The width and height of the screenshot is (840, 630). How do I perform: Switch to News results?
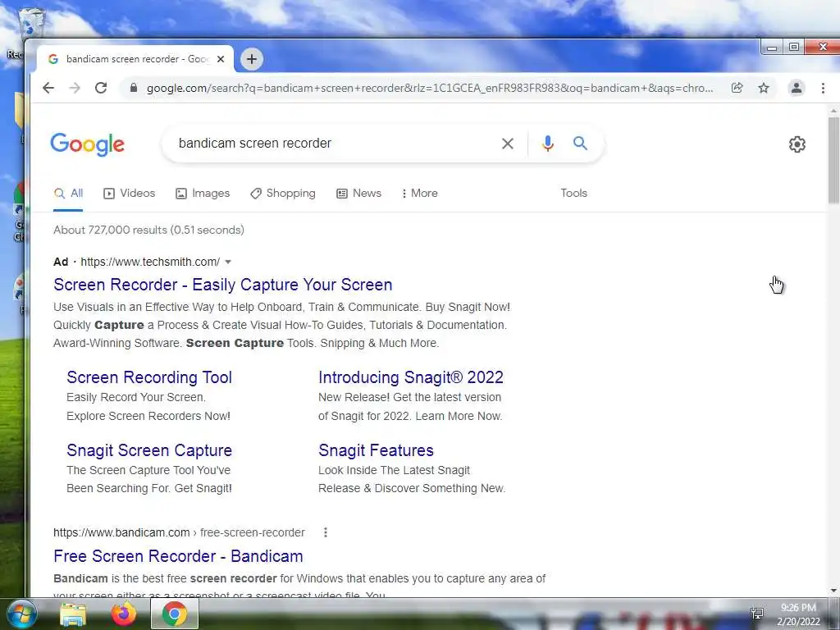click(358, 194)
